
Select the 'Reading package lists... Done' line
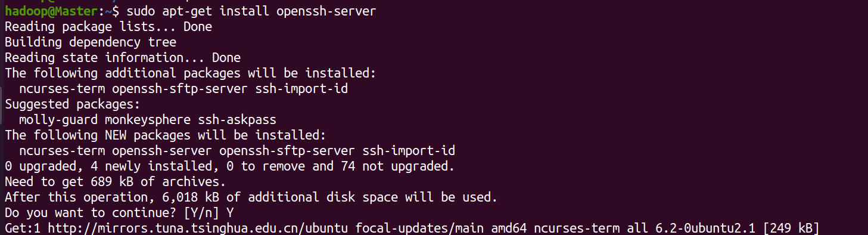click(x=108, y=27)
